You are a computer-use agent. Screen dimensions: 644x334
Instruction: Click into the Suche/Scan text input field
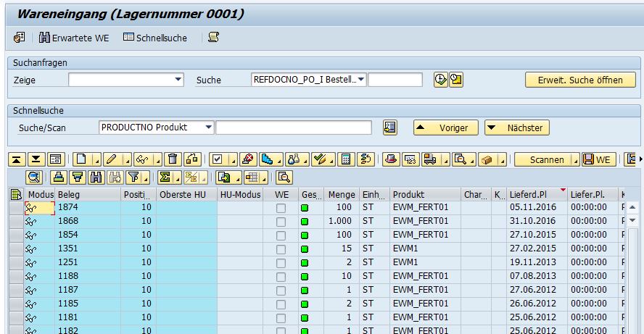(x=294, y=128)
